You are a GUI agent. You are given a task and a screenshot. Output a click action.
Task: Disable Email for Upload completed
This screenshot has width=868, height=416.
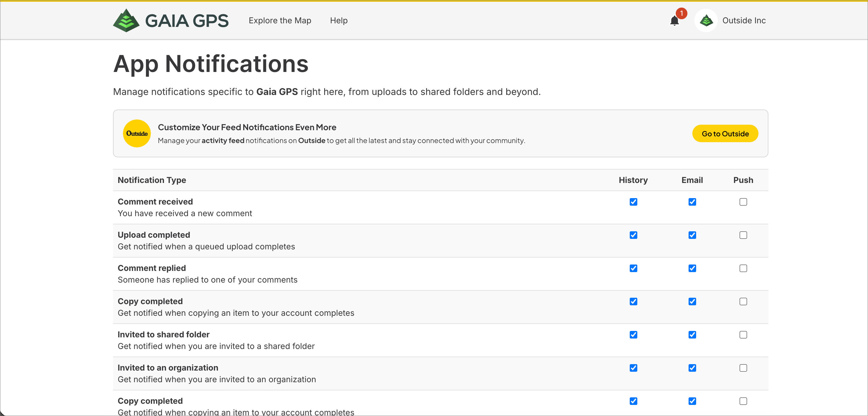tap(692, 235)
